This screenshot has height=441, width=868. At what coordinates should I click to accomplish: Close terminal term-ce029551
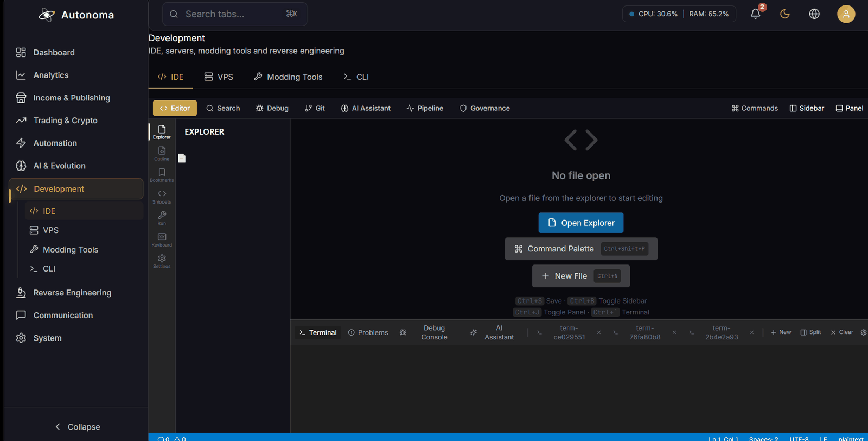(599, 332)
